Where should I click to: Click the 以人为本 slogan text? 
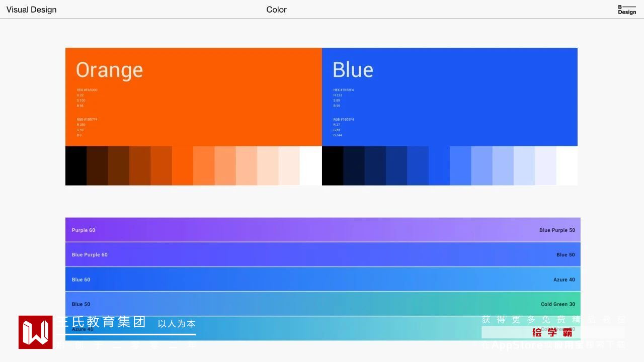pos(177,324)
